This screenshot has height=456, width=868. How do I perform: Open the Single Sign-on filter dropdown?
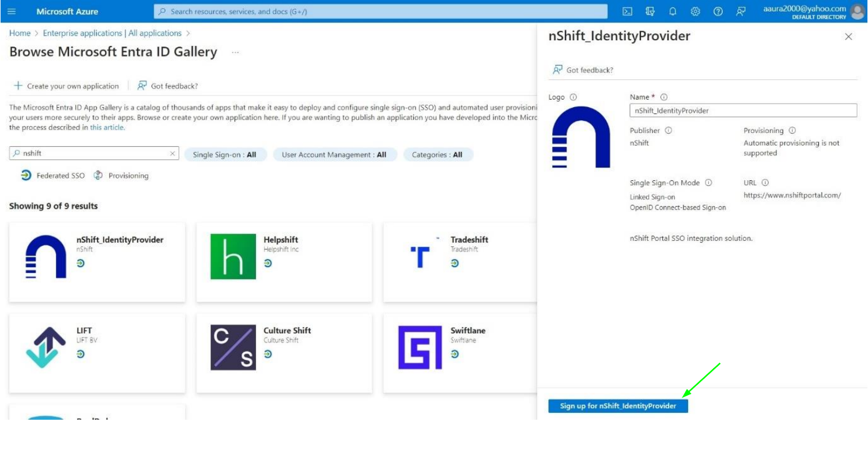pos(225,154)
